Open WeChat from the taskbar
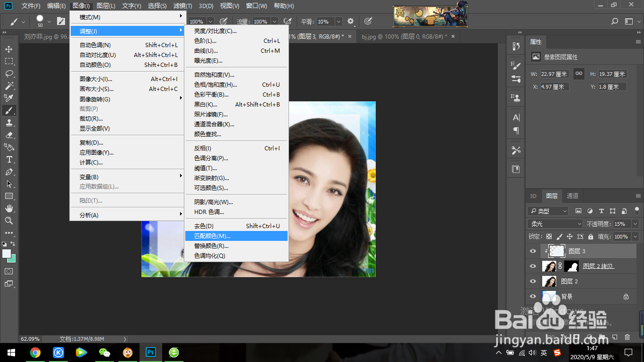 pyautogui.click(x=105, y=352)
